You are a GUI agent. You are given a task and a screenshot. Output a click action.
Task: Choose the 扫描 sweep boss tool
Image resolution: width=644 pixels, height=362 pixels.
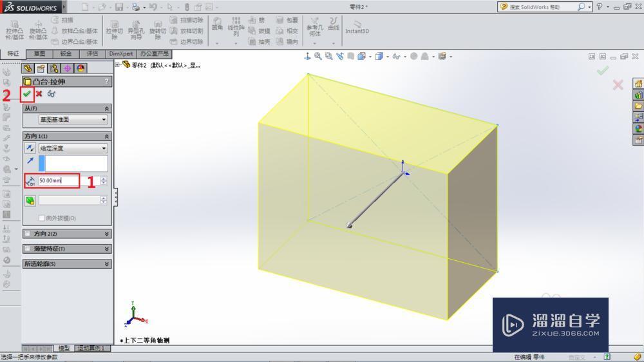(62, 20)
